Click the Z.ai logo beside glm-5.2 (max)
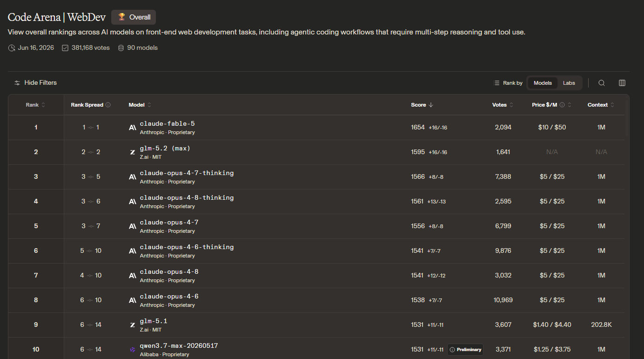 pos(133,152)
